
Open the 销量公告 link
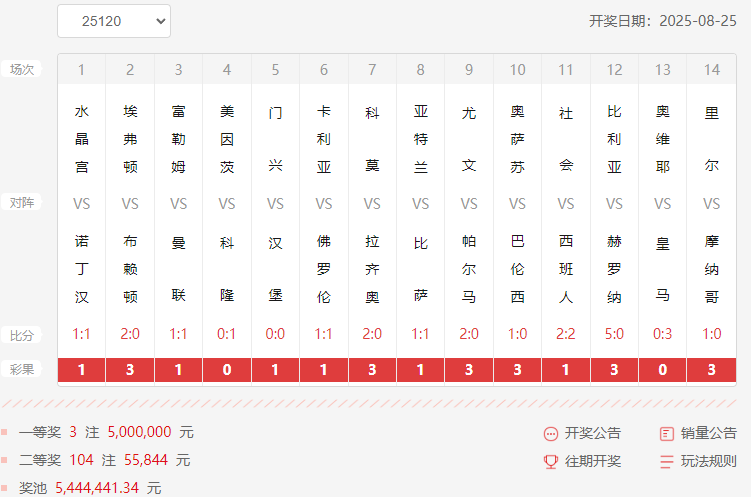708,433
